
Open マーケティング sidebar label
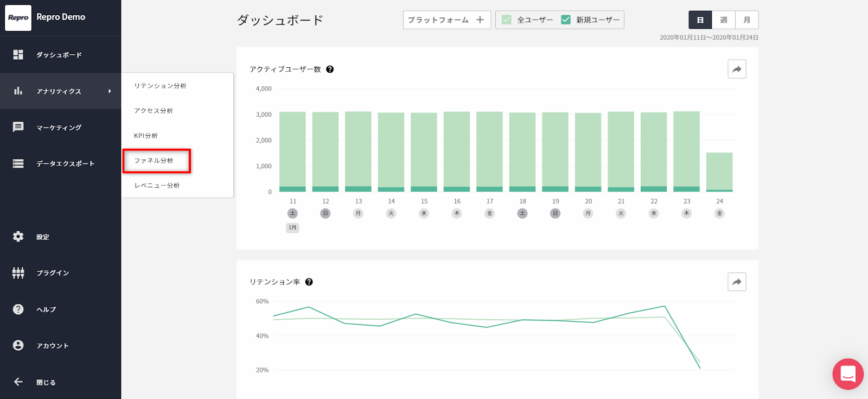click(x=59, y=128)
